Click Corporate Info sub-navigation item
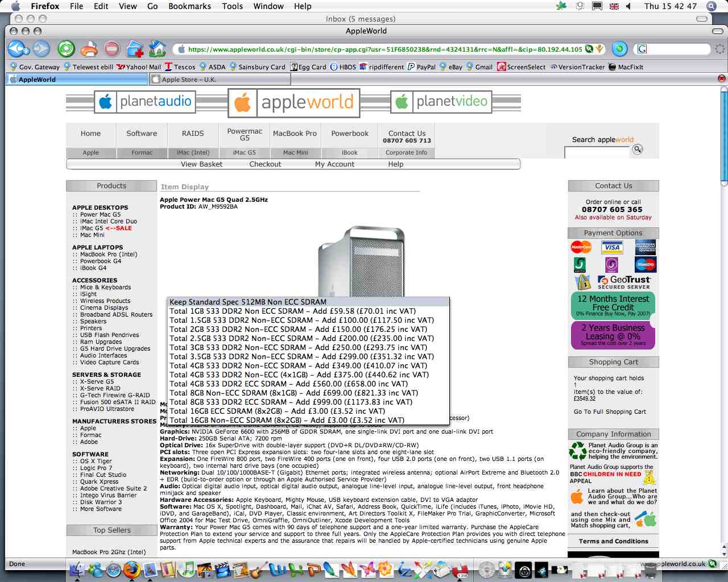Screen dimensions: 728x582 tap(406, 152)
